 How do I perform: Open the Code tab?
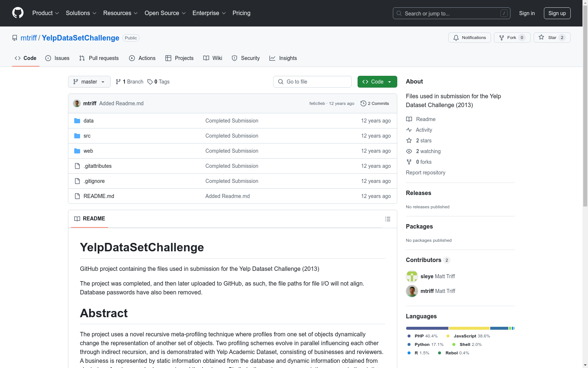pos(26,58)
